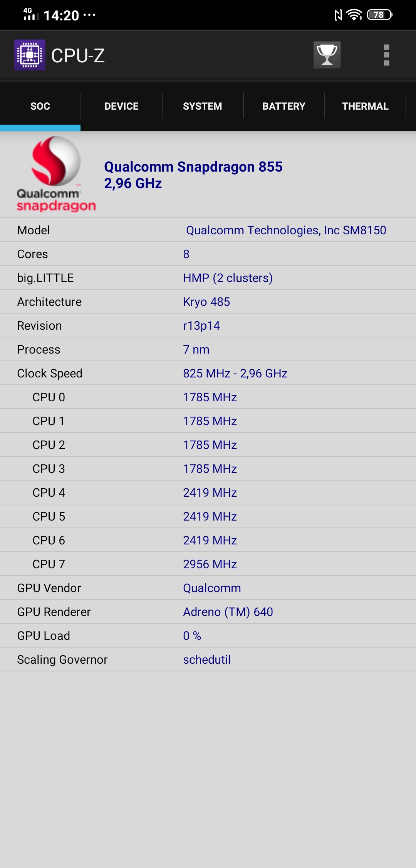Tap the NFC status bar icon

coord(338,15)
